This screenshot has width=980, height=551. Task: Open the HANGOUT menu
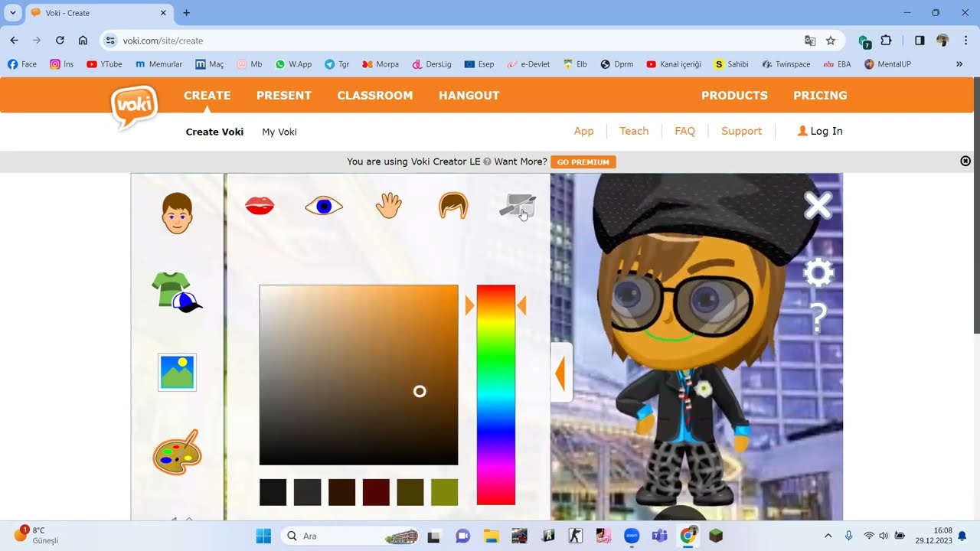pos(469,96)
